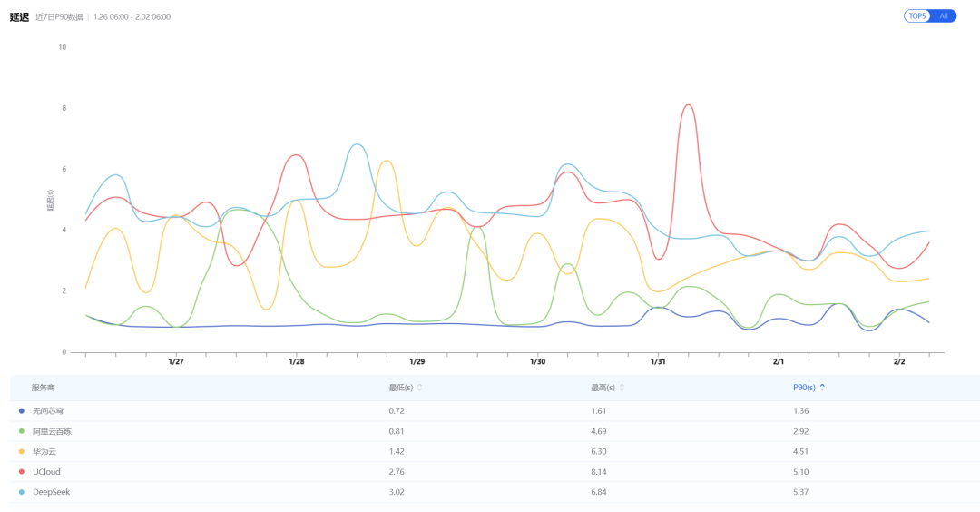Image resolution: width=980 pixels, height=512 pixels.
Task: Switch the view toggle to TOP5
Action: pyautogui.click(x=916, y=16)
